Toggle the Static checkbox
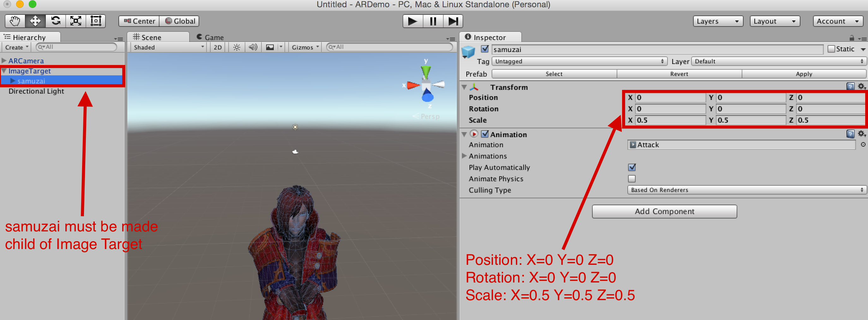This screenshot has height=320, width=868. (831, 49)
